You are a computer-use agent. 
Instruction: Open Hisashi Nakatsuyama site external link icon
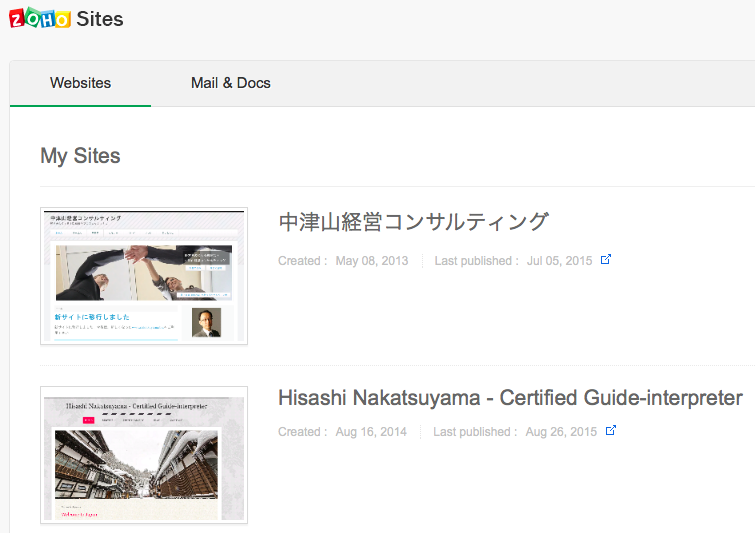[x=610, y=431]
